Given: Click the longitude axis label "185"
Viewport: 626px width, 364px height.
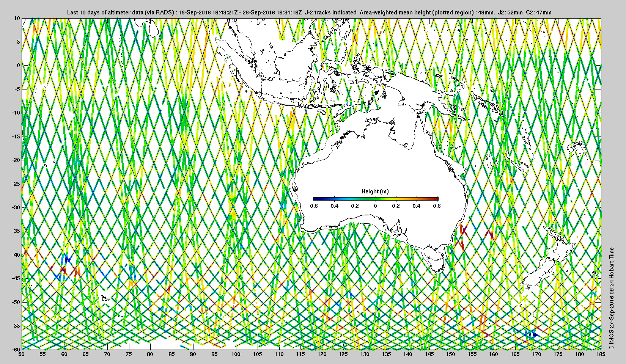Looking at the screenshot, I should pyautogui.click(x=601, y=354).
